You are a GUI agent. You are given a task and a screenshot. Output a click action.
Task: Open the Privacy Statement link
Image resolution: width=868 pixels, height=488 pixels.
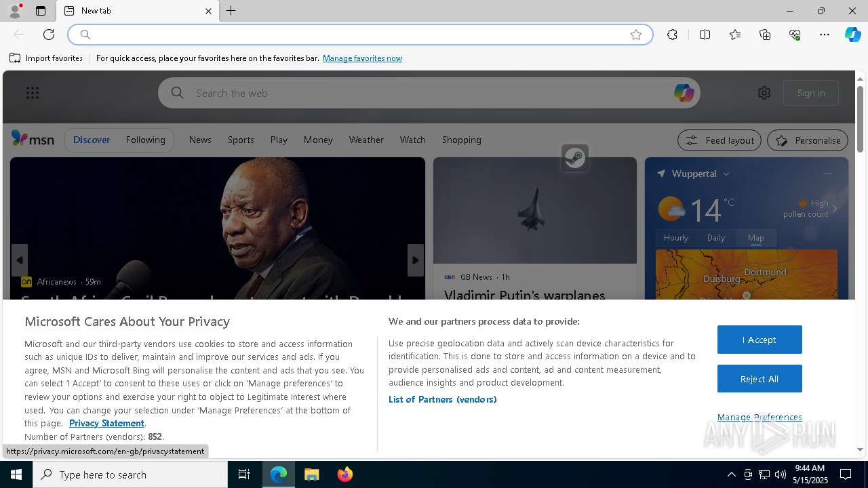coord(106,423)
